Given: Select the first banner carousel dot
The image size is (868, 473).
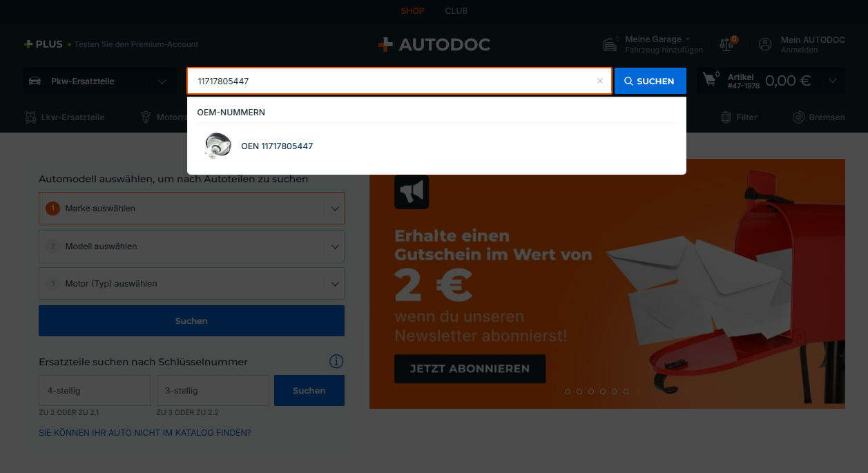Looking at the screenshot, I should point(568,392).
